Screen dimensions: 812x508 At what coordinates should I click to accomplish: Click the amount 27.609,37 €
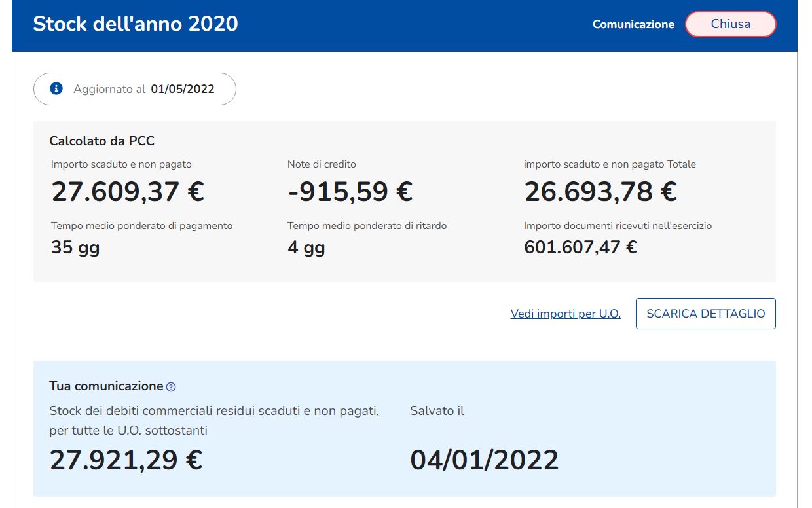[x=128, y=192]
